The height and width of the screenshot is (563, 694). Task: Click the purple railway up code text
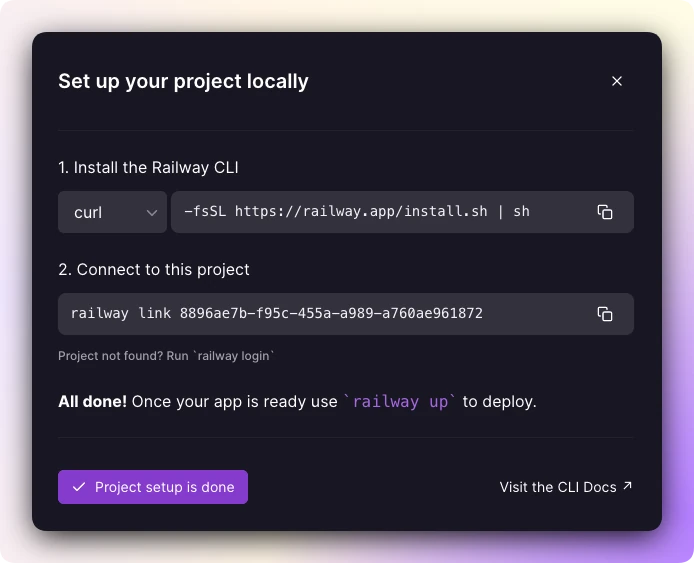(x=400, y=401)
